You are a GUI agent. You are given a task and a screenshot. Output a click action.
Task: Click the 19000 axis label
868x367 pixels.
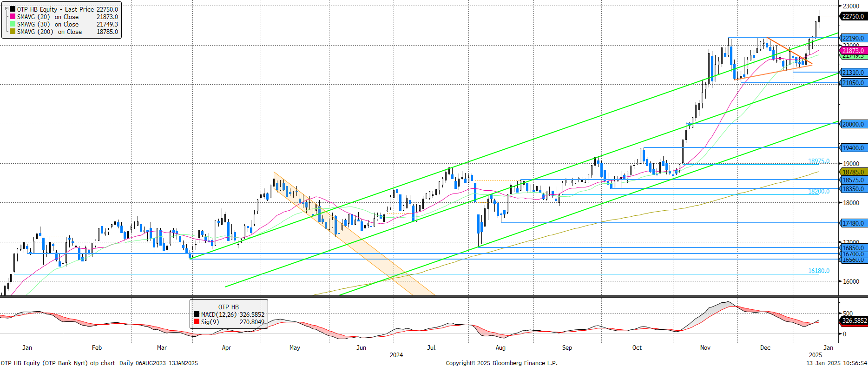tap(851, 164)
